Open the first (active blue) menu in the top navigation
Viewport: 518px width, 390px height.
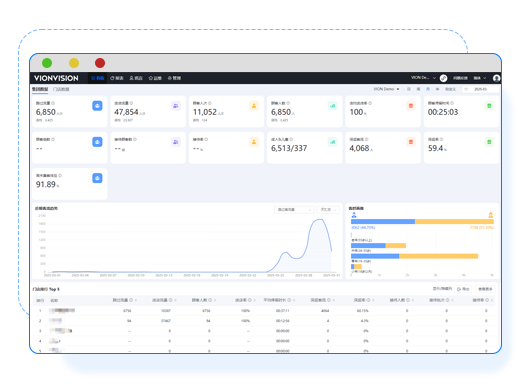(x=98, y=78)
